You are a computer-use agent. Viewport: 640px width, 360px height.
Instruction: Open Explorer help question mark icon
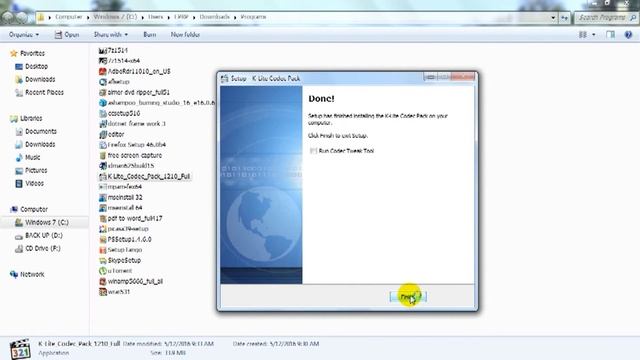628,35
